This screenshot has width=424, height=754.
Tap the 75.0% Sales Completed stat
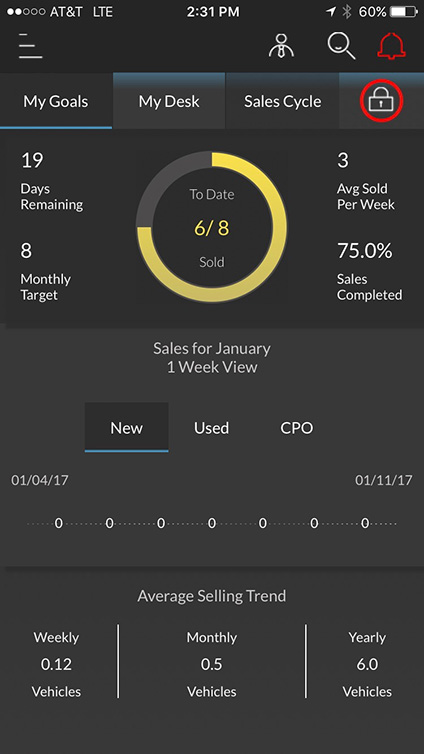[369, 271]
